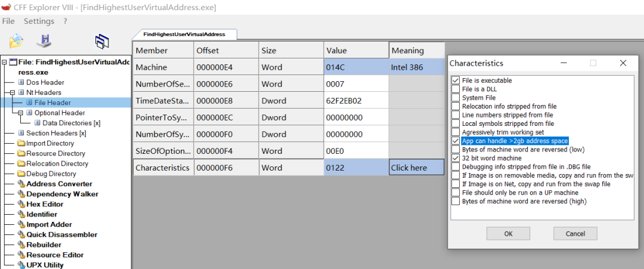Click the NumberOfSections value 0007
Viewport: 644px width, 269px height.
(x=356, y=84)
